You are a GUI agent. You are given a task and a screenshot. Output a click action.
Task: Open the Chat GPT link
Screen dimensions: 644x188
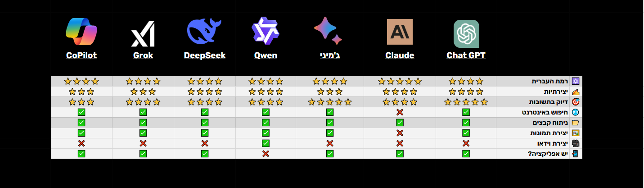(466, 55)
